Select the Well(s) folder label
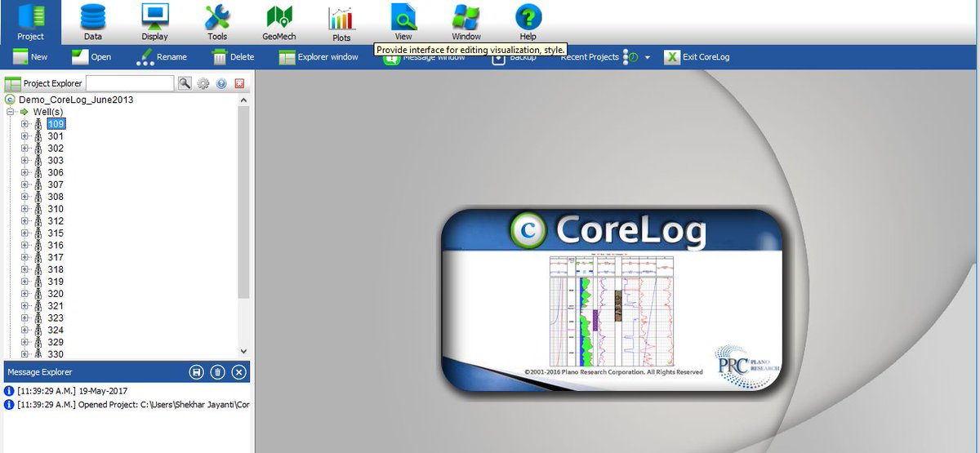The height and width of the screenshot is (453, 980). click(x=47, y=112)
